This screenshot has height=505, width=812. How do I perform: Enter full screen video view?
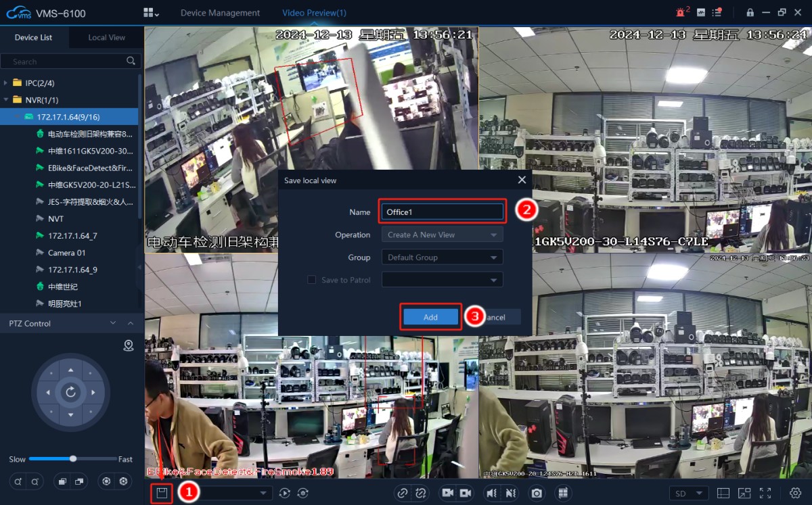tap(765, 494)
